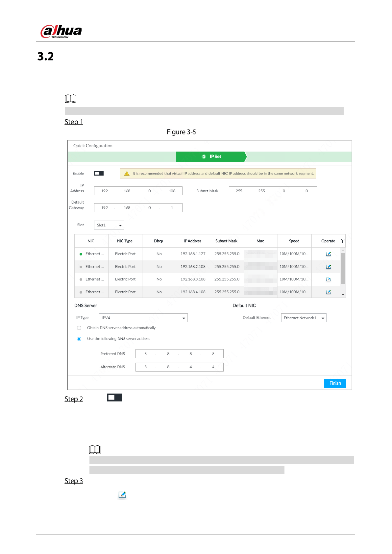Open the Slot1 dropdown
This screenshot has width=392, height=554.
109,225
